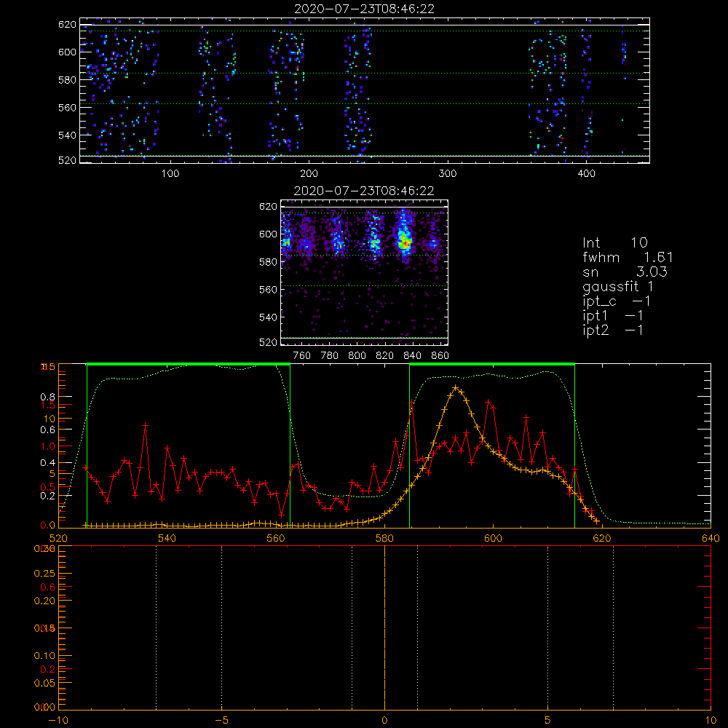Image resolution: width=728 pixels, height=728 pixels.
Task: Click white y-axis label 0.6 on profile plot
Action: point(50,430)
